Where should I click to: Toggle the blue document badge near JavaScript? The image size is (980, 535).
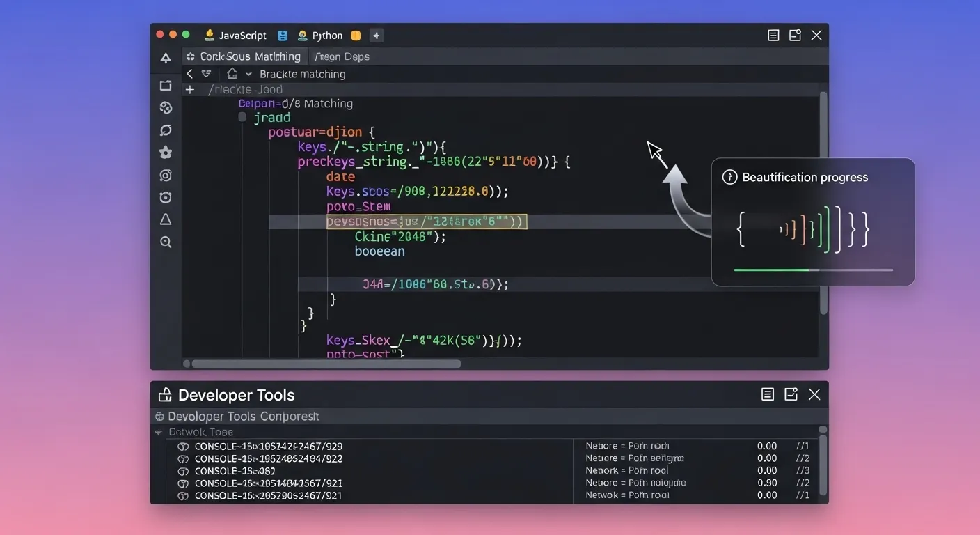coord(283,35)
